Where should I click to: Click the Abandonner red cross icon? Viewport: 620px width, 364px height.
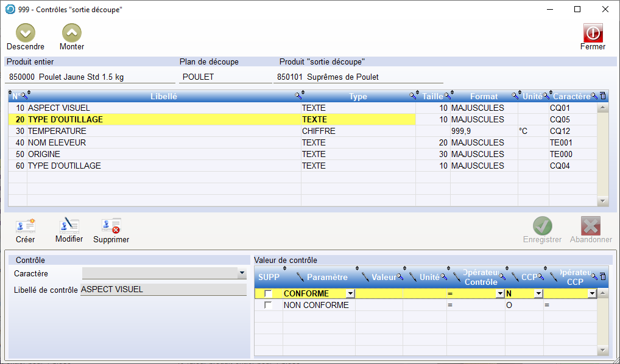pos(591,226)
